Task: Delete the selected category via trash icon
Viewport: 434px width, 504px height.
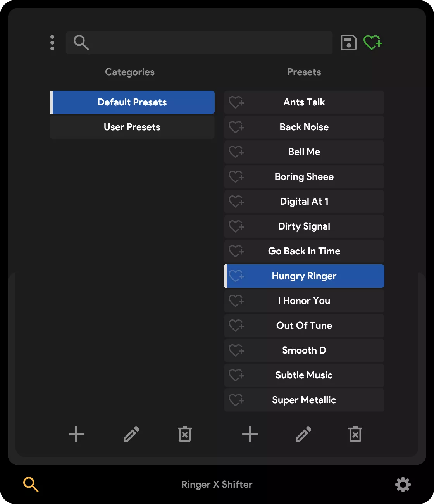Action: (184, 434)
